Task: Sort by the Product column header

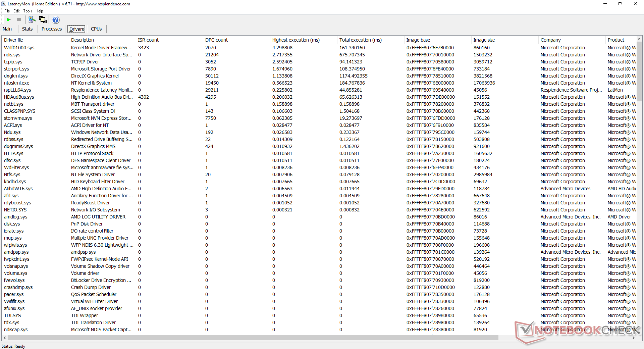Action: (x=621, y=40)
